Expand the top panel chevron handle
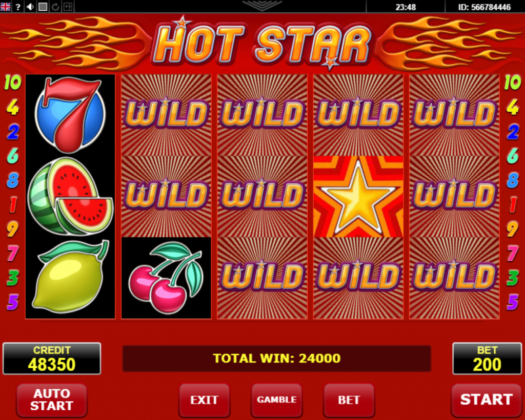This screenshot has width=525, height=420. coord(262,5)
